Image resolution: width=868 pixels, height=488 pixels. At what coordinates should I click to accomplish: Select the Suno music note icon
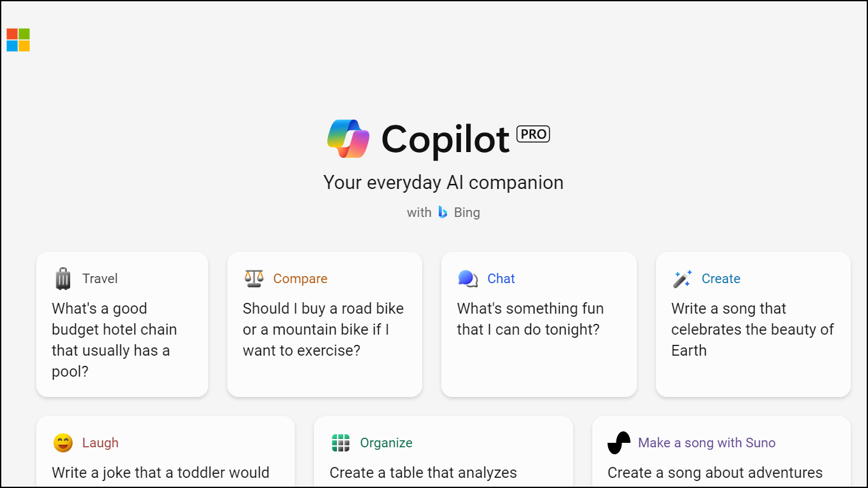point(618,443)
